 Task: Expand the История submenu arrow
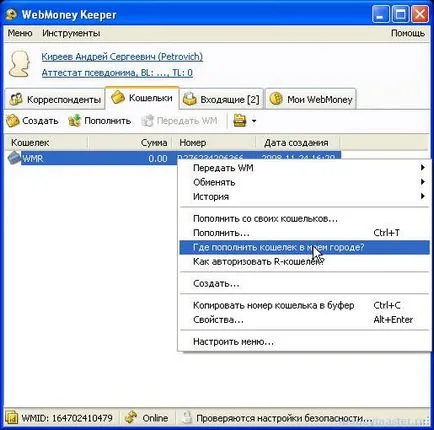tap(422, 196)
